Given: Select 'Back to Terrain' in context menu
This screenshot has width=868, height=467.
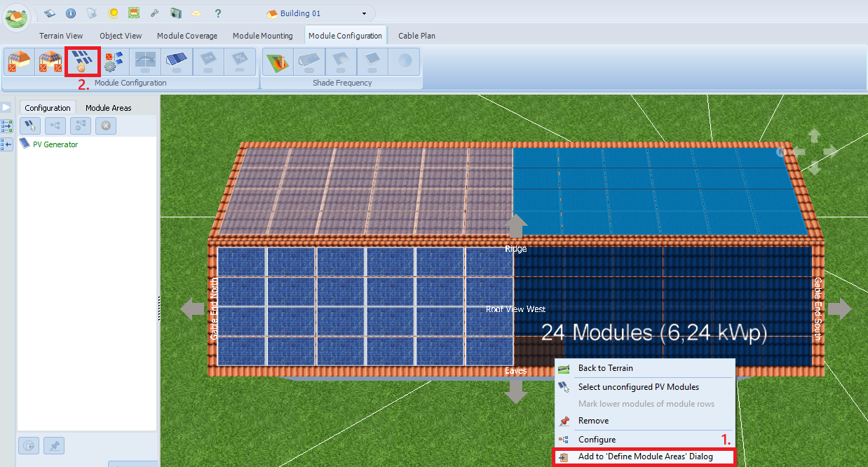Looking at the screenshot, I should (605, 368).
